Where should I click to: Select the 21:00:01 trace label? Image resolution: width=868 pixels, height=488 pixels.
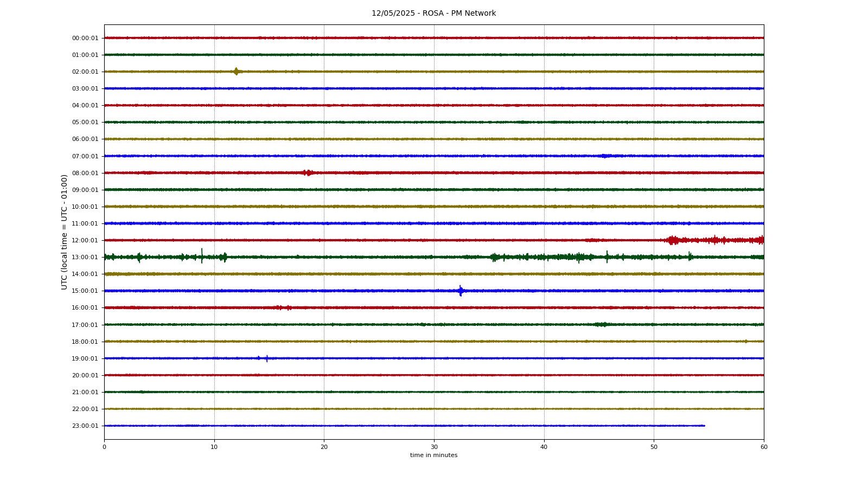(x=85, y=392)
